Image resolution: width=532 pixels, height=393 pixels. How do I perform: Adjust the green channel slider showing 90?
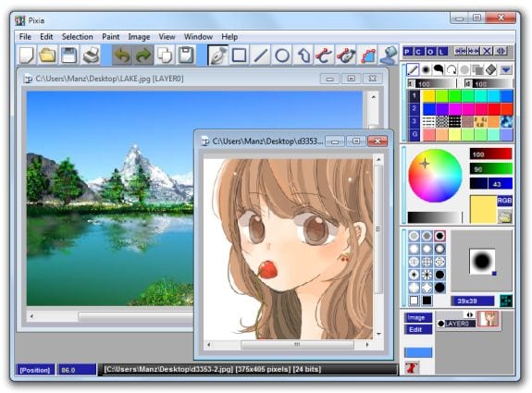point(491,169)
